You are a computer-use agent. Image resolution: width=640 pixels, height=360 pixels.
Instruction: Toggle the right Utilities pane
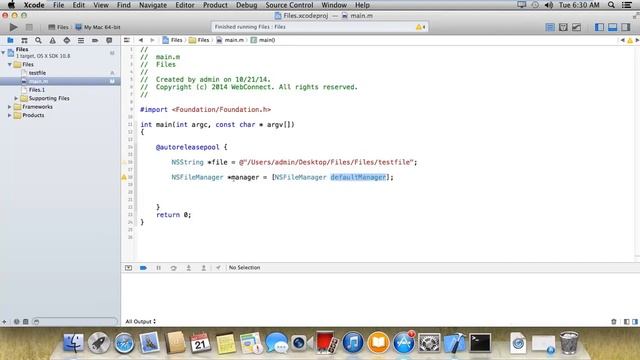pyautogui.click(x=625, y=27)
